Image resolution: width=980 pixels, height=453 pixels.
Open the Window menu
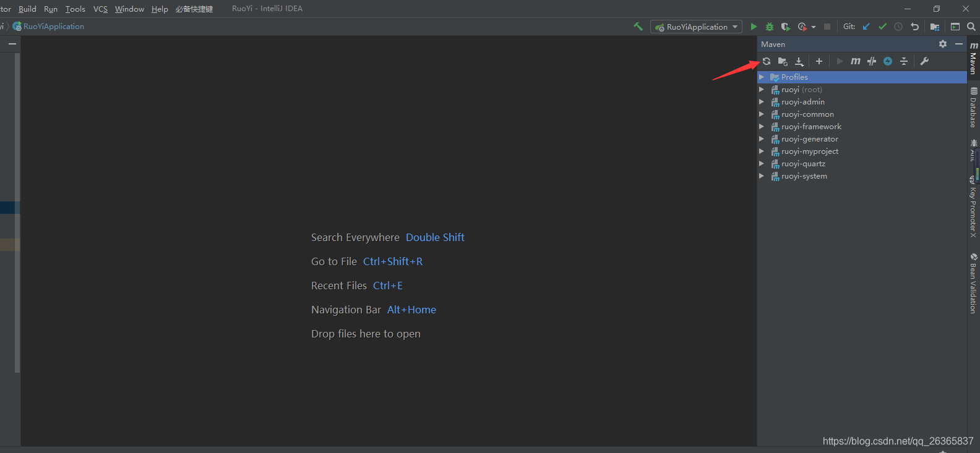(x=129, y=9)
